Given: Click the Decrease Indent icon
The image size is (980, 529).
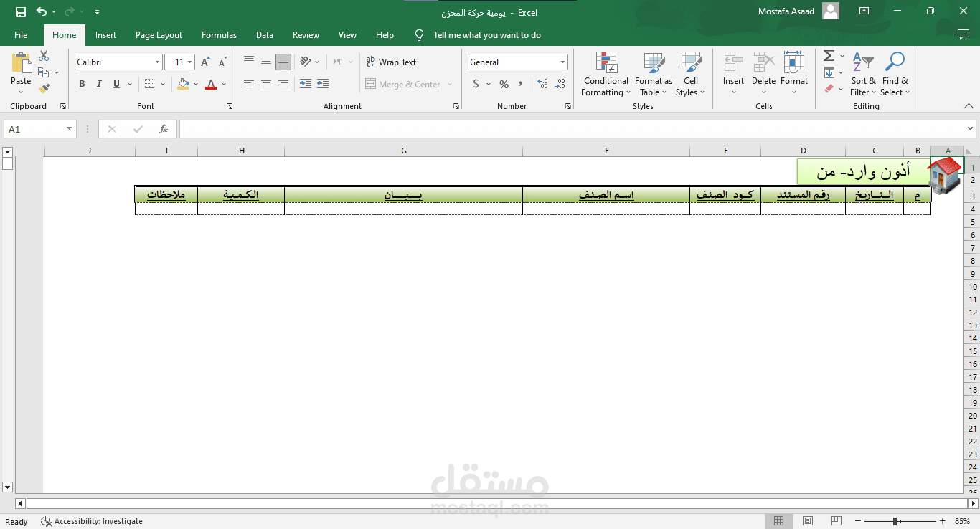Looking at the screenshot, I should (x=305, y=84).
